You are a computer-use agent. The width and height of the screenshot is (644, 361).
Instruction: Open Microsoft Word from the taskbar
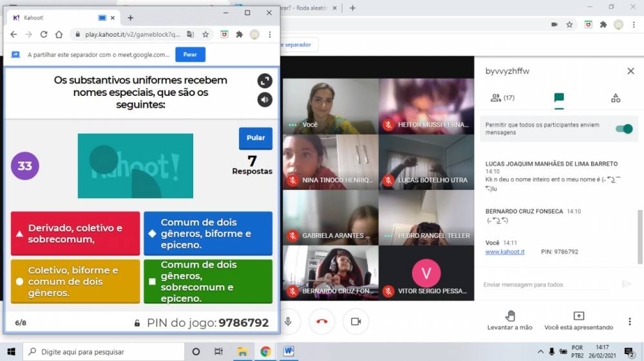[x=289, y=352]
